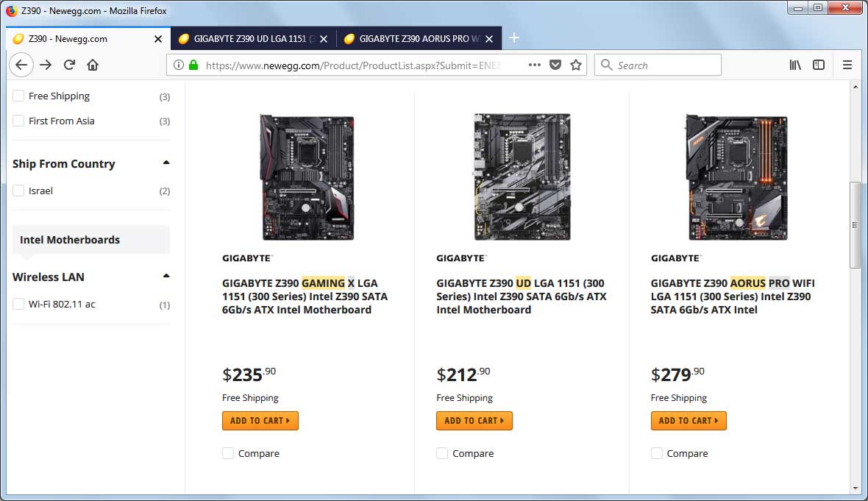Image resolution: width=868 pixels, height=501 pixels.
Task: Open the Firefox Library icon
Action: tap(795, 65)
